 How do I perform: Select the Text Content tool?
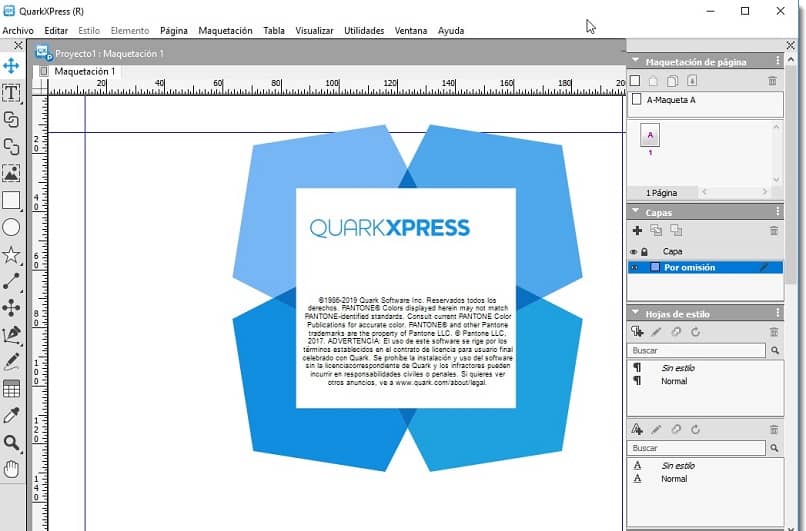click(11, 93)
